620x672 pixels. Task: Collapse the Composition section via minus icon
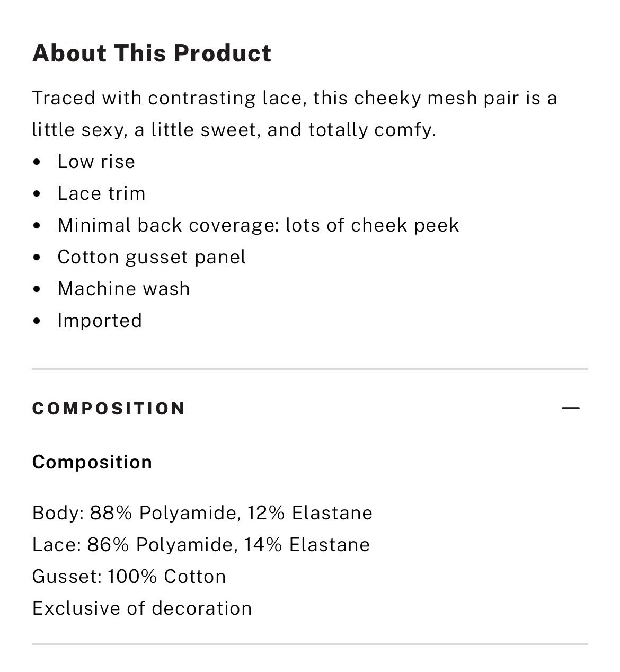click(570, 408)
